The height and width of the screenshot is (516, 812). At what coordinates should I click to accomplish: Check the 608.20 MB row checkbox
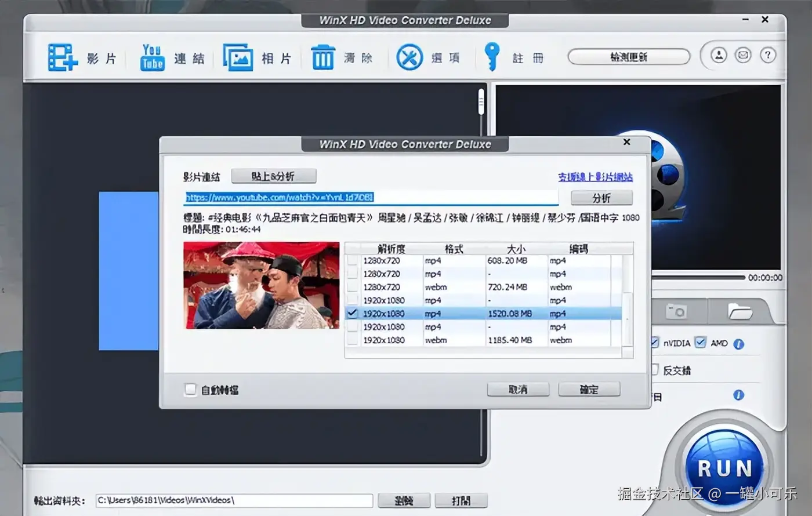click(x=352, y=260)
